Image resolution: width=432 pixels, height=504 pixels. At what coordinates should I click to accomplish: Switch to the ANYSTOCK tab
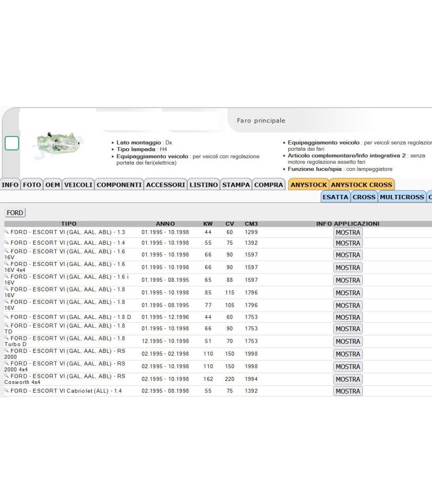pyautogui.click(x=309, y=185)
